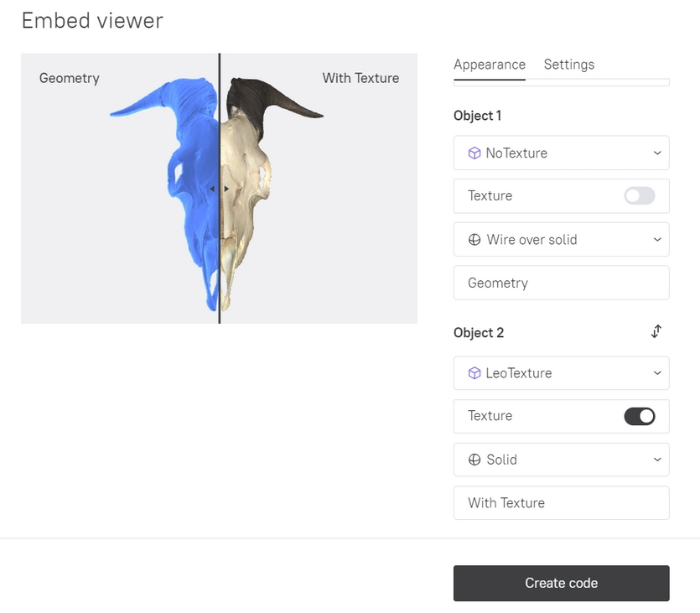Click the swap objects arrows icon
This screenshot has width=700, height=613.
point(656,332)
